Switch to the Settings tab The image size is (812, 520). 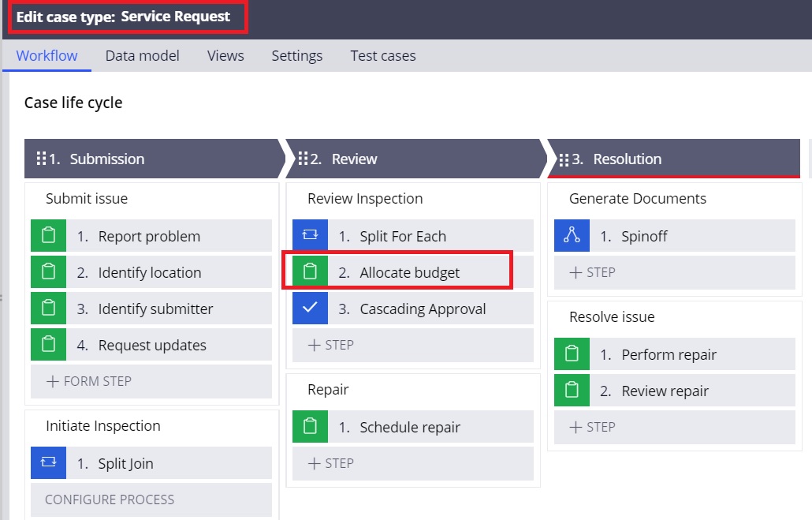pos(296,55)
